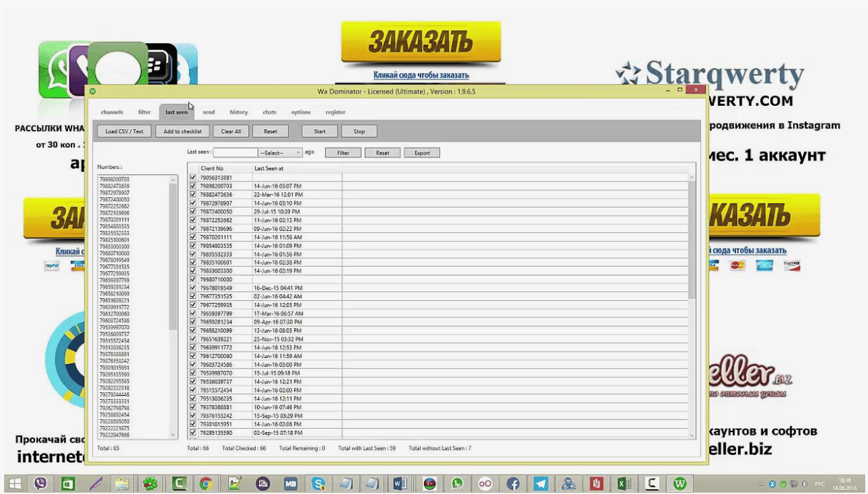The height and width of the screenshot is (494, 868).
Task: Click the Wa Dominator title bar logo
Action: (93, 91)
